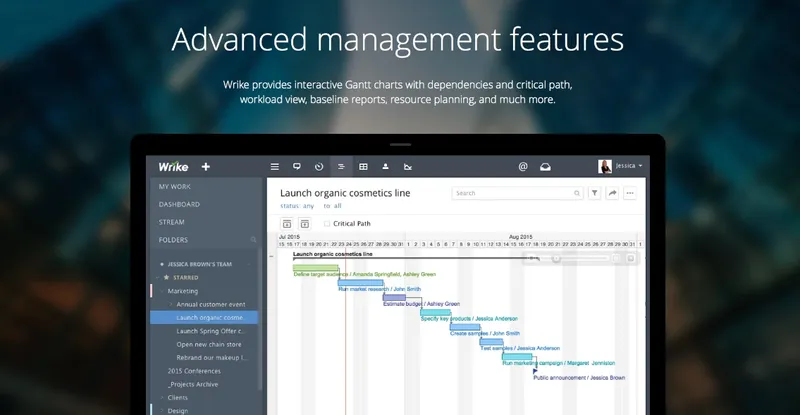
Task: Select Rebrand our makeup folder
Action: coord(211,357)
